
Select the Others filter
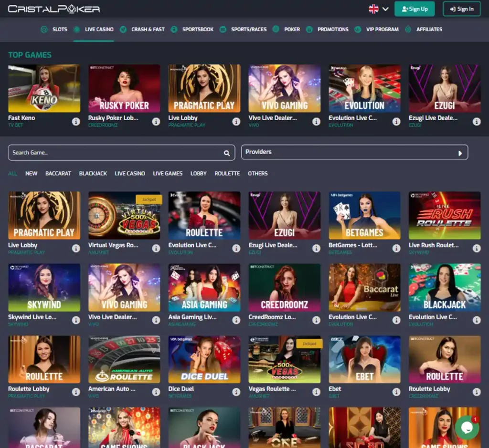(257, 173)
